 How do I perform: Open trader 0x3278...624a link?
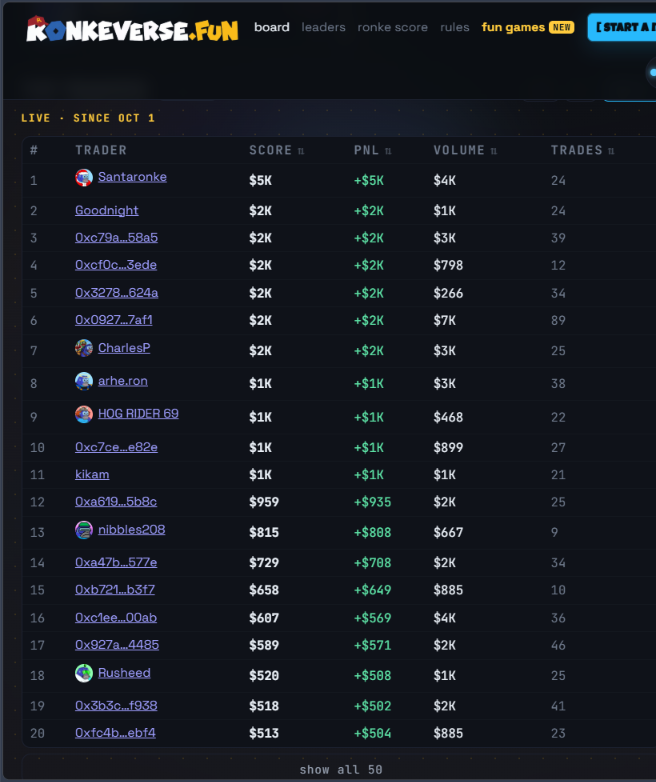click(116, 293)
